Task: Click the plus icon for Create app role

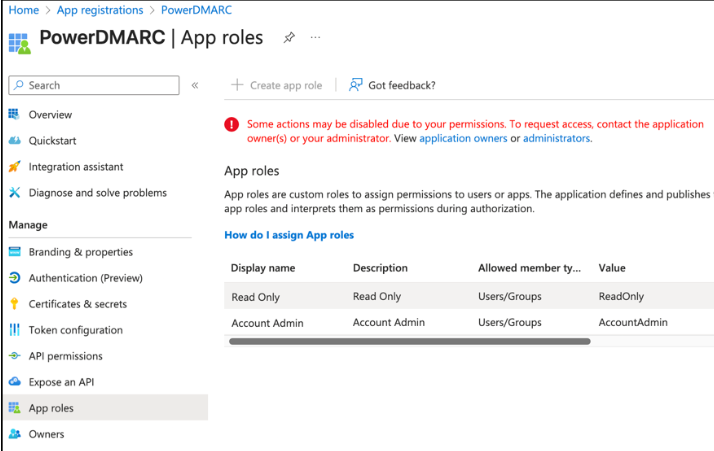Action: pos(237,85)
